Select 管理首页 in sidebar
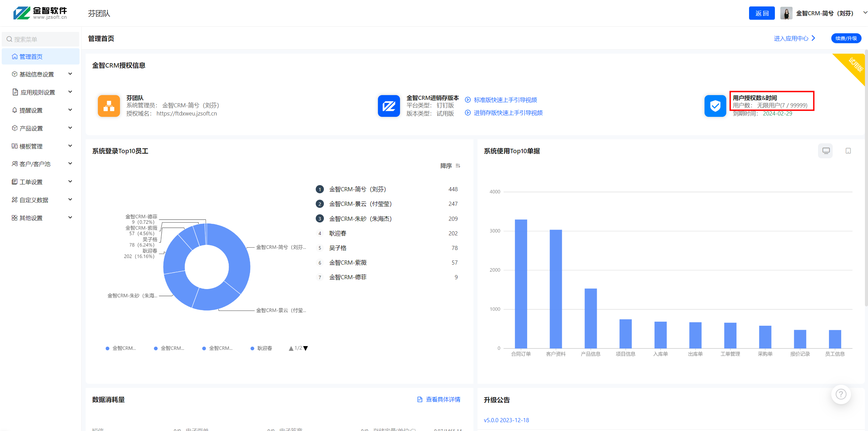Image resolution: width=868 pixels, height=431 pixels. point(41,56)
